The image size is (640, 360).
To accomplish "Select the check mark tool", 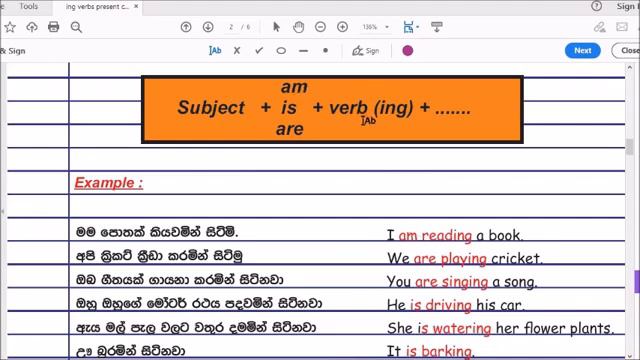I will [259, 51].
